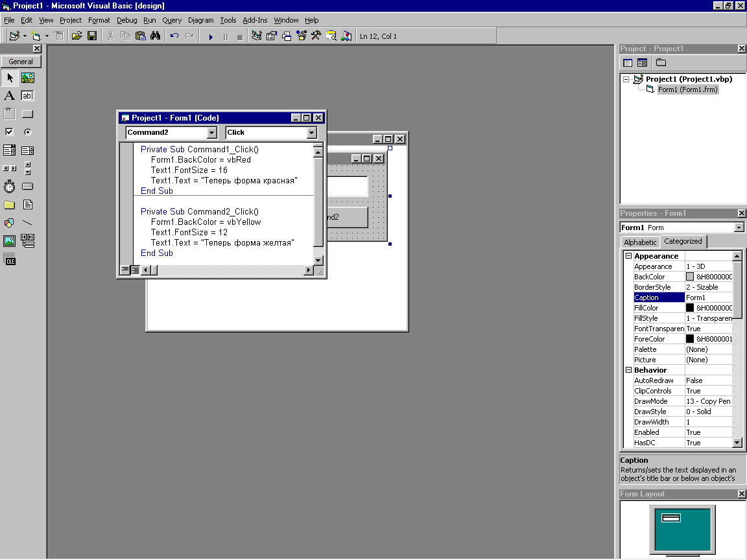Image resolution: width=747 pixels, height=560 pixels.
Task: Open Form1 object dropdown in Properties
Action: click(739, 227)
